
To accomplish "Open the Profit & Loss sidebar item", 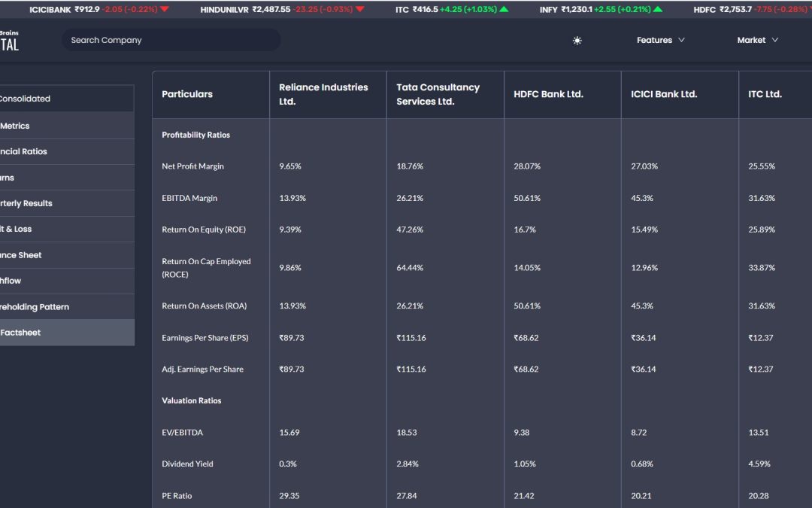I will [x=67, y=229].
